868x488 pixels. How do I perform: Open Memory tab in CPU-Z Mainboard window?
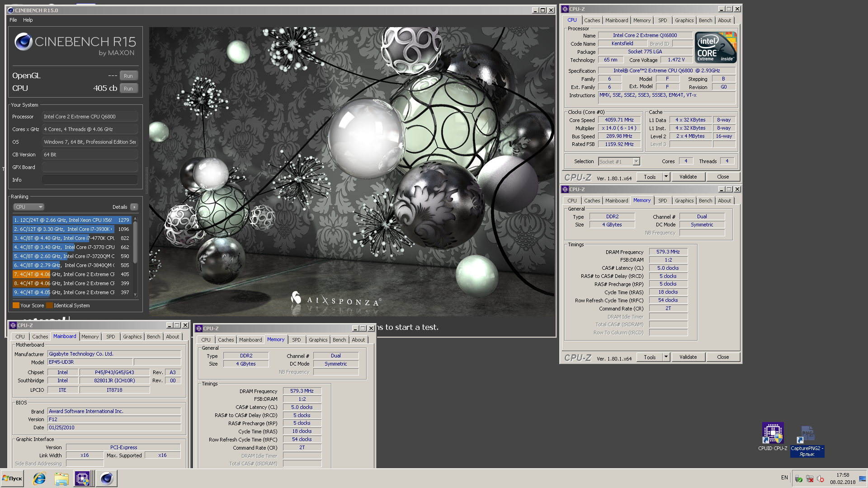tap(90, 337)
